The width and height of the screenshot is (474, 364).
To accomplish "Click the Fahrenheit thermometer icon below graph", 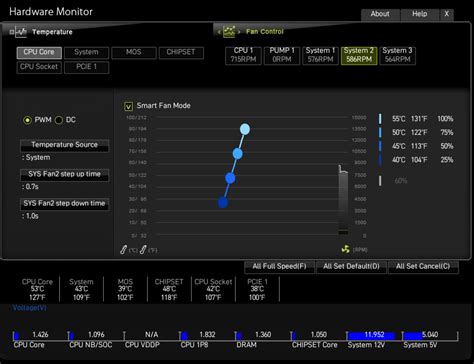I will [x=143, y=250].
